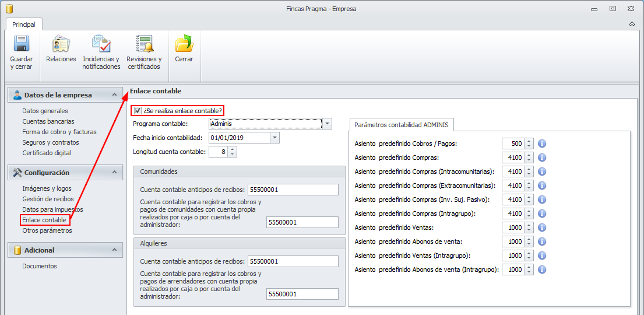Viewport: 644px width, 315px height.
Task: Click the Cerrar folder icon
Action: click(184, 44)
